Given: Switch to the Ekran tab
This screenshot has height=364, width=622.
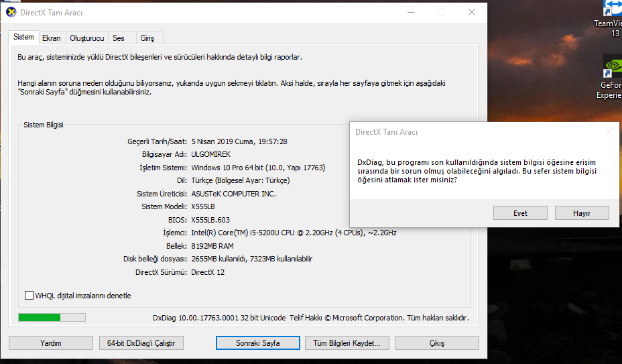Looking at the screenshot, I should pos(52,38).
